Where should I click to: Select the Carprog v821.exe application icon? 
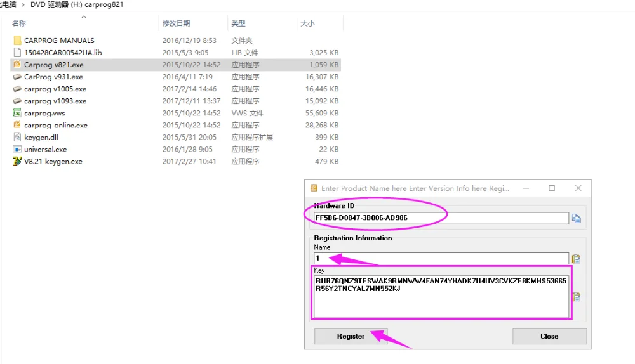[17, 64]
